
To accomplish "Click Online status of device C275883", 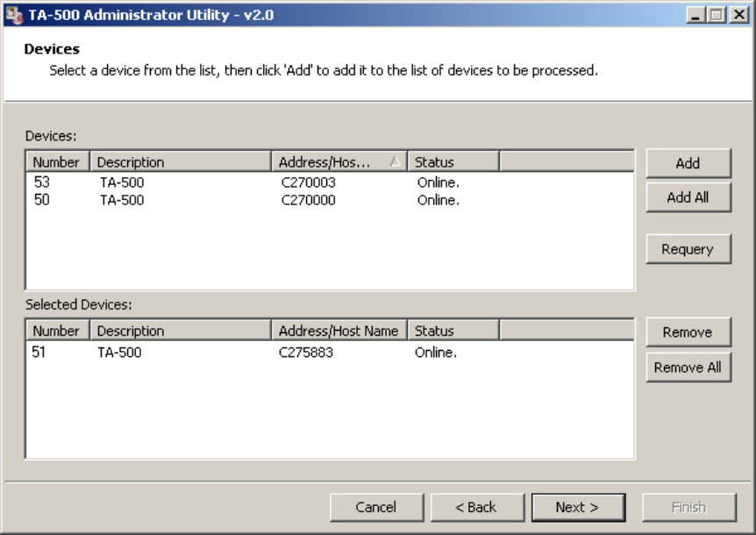I will click(436, 353).
